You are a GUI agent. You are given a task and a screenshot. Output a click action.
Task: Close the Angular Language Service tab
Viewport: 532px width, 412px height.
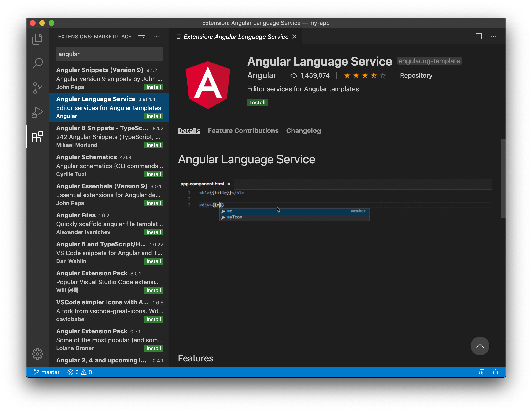(294, 37)
